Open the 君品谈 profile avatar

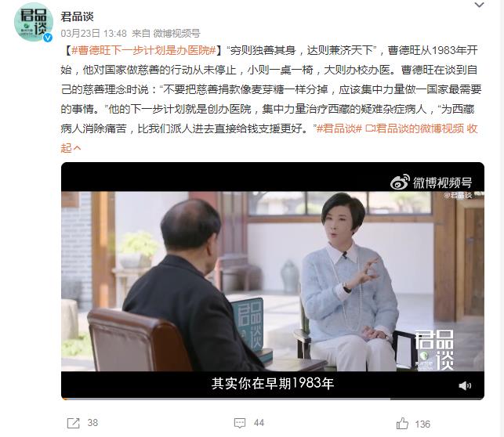34,23
